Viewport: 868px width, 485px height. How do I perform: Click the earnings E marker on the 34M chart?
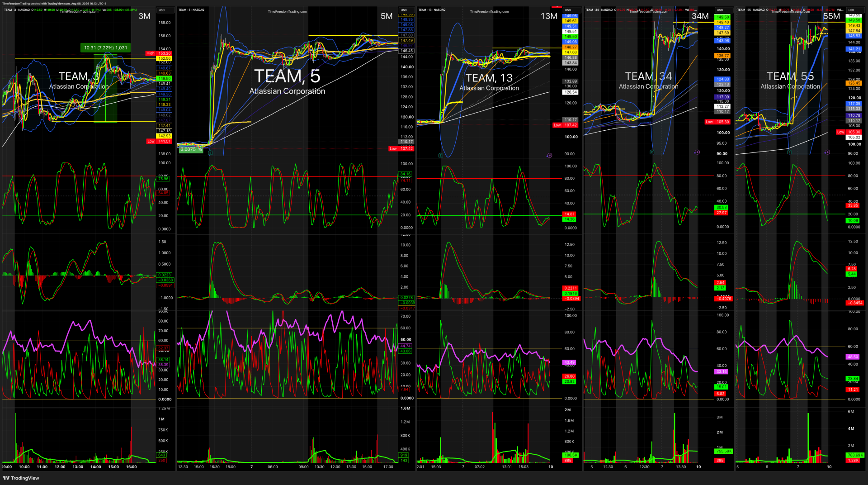coord(652,152)
